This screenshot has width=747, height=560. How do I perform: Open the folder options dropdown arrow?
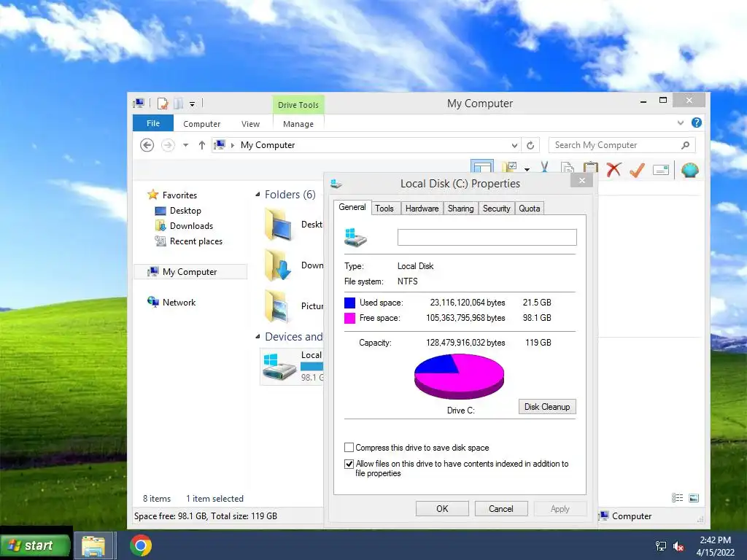527,169
